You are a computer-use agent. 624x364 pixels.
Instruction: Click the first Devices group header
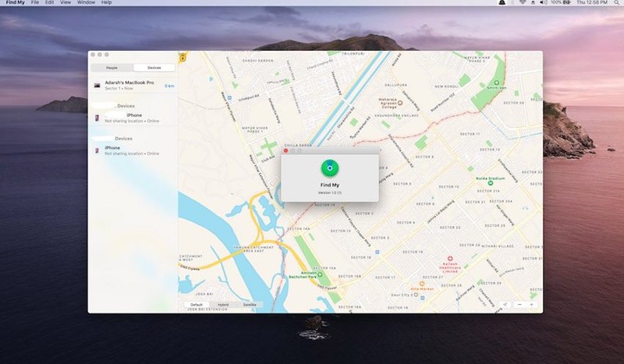[126, 106]
